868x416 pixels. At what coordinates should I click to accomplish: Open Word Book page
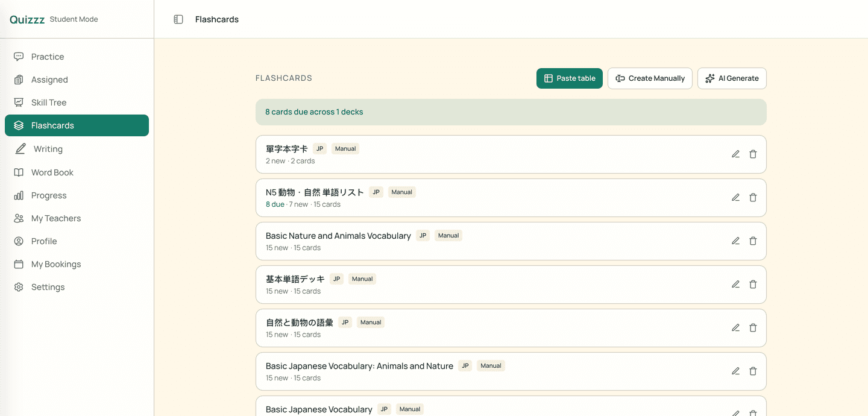tap(77, 172)
